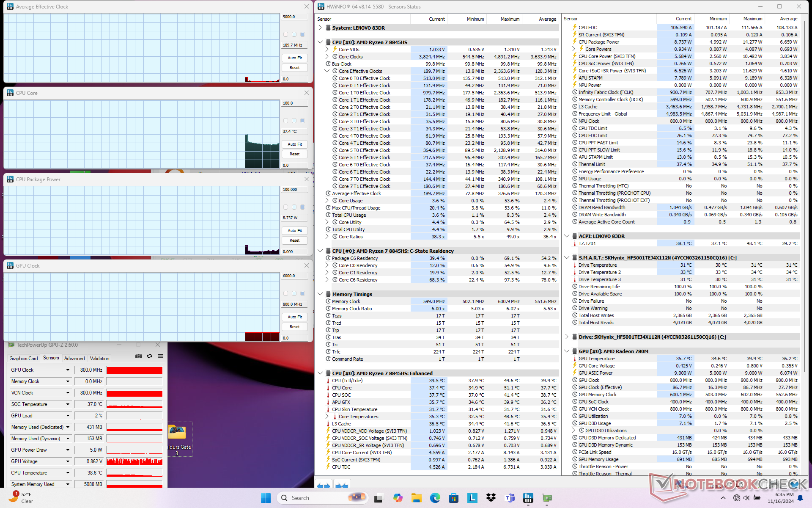Open the HWiNFO icon in the taskbar
This screenshot has height=508, width=812.
pos(528,498)
